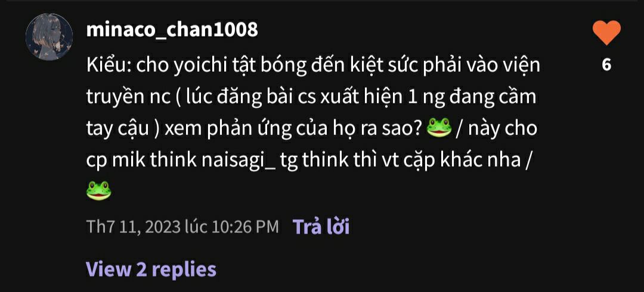Click the username minaco_chan1008
The image size is (644, 292).
(172, 30)
